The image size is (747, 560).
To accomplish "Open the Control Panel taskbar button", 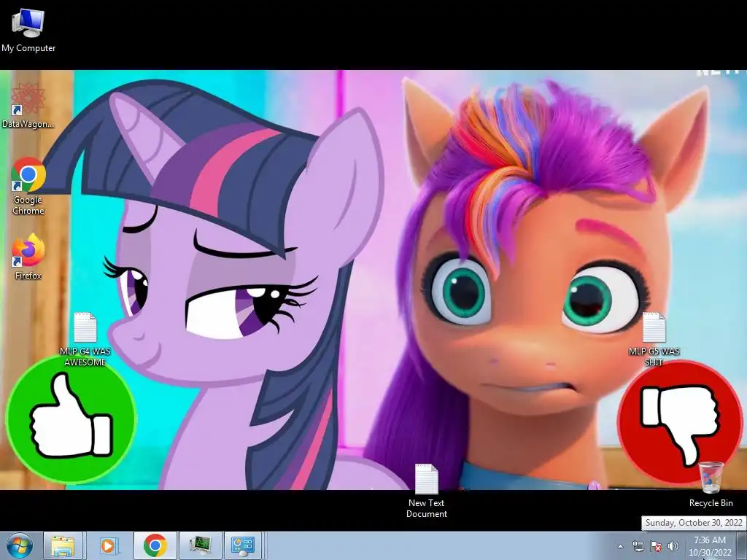I will (x=243, y=545).
